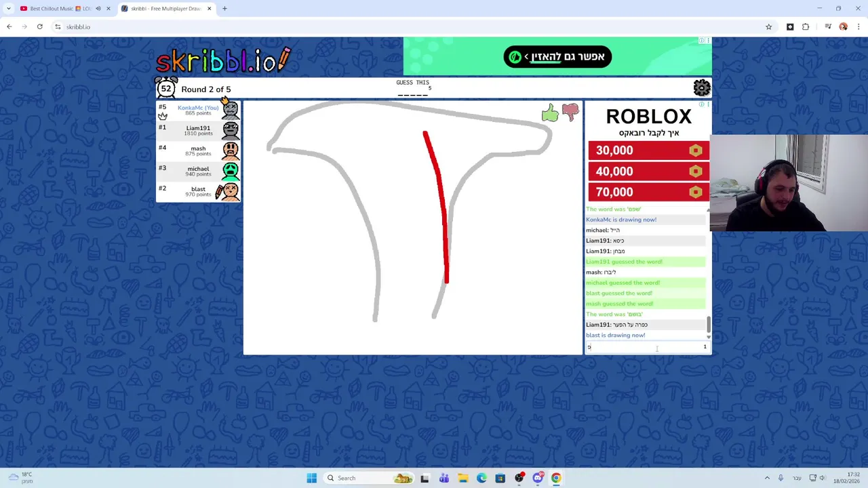This screenshot has height=488, width=868.
Task: Go forward in browser history
Action: tap(24, 26)
